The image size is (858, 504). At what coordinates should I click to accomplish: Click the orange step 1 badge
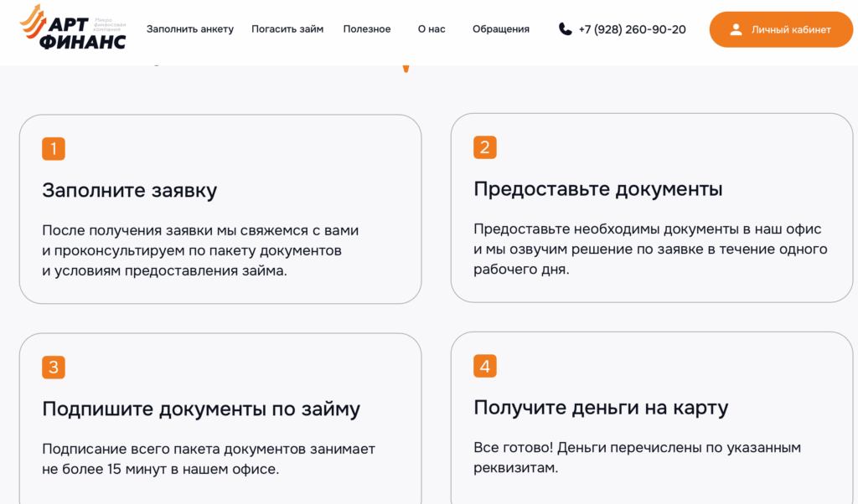tap(54, 149)
